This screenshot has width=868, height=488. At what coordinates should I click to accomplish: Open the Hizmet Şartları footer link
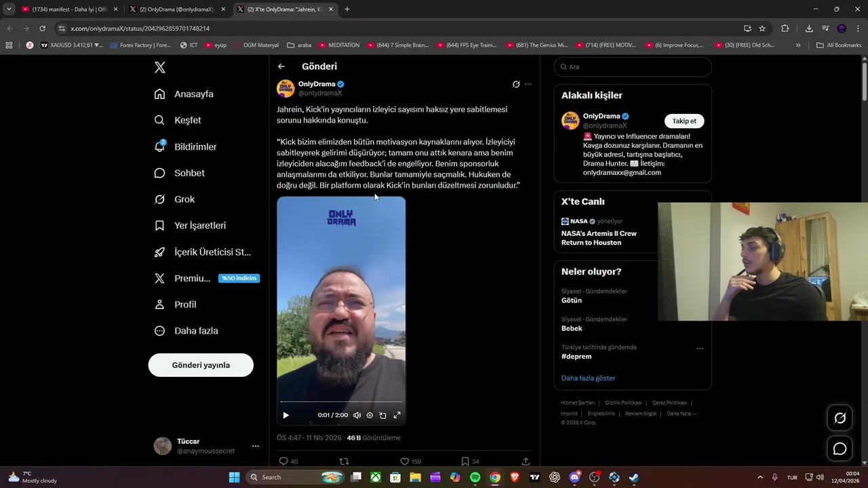point(578,403)
